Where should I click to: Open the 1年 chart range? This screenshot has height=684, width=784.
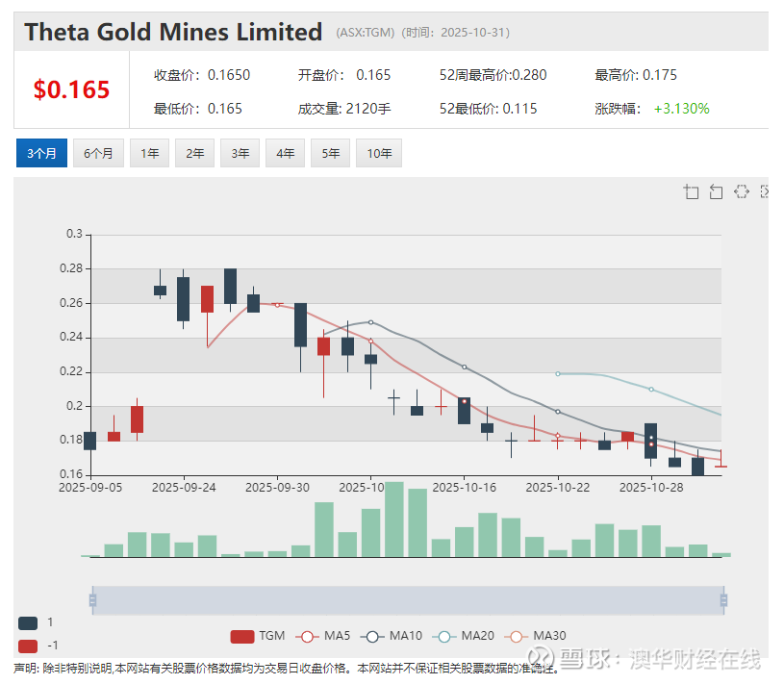pos(149,153)
